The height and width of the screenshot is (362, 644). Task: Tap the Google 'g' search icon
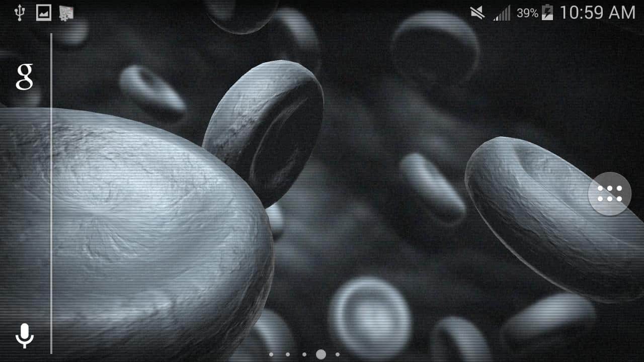[x=24, y=76]
